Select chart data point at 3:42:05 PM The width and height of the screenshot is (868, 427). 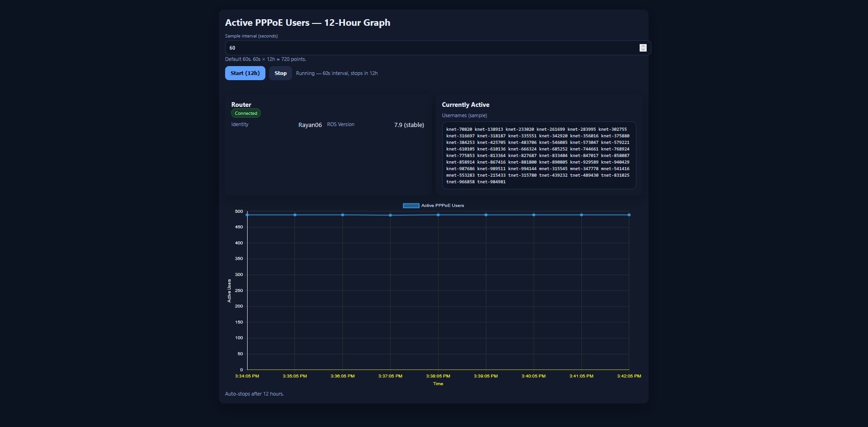tap(629, 215)
